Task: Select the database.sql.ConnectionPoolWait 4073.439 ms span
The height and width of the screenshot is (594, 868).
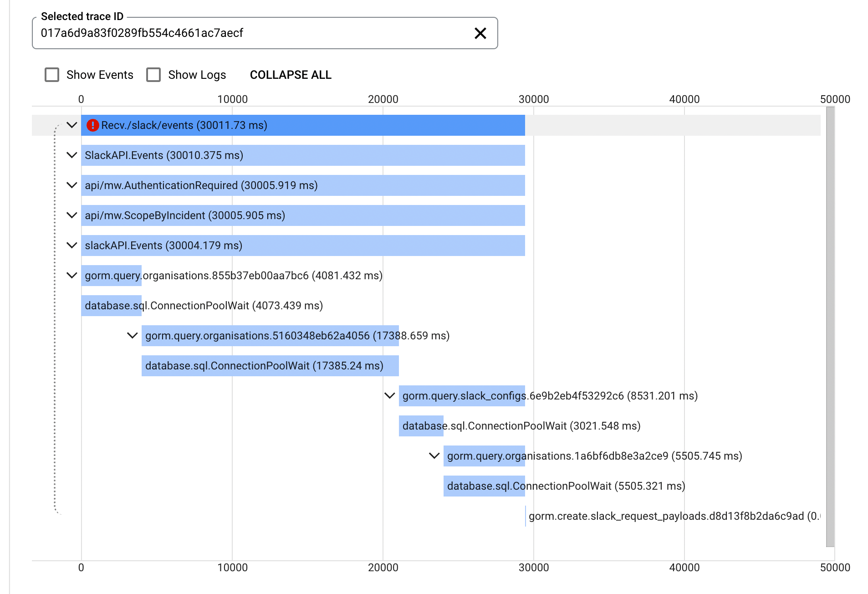Action: point(112,306)
